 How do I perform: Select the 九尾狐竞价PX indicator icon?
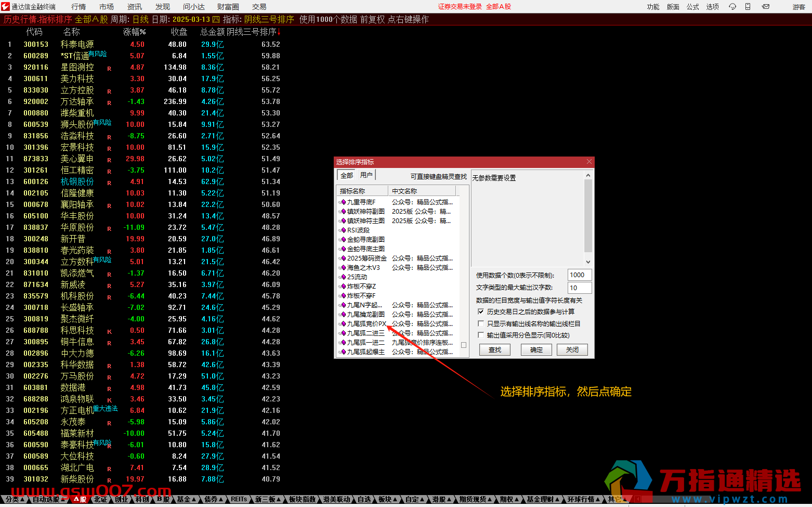click(343, 324)
